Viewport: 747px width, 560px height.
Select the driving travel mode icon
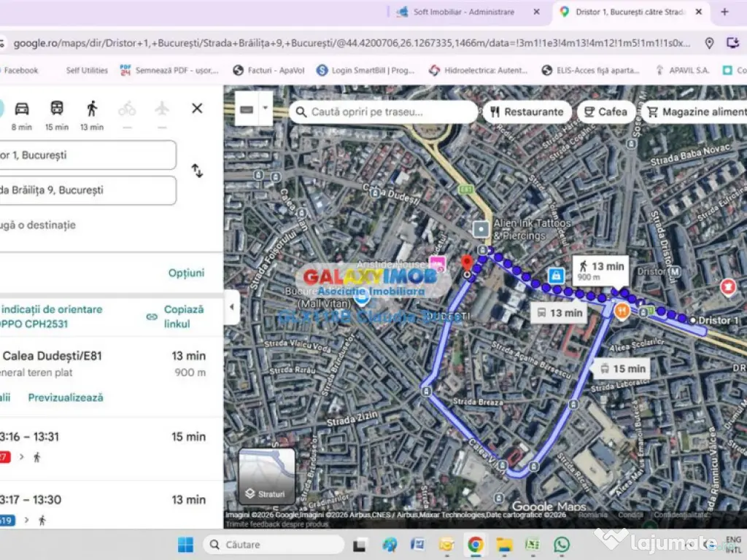click(22, 109)
